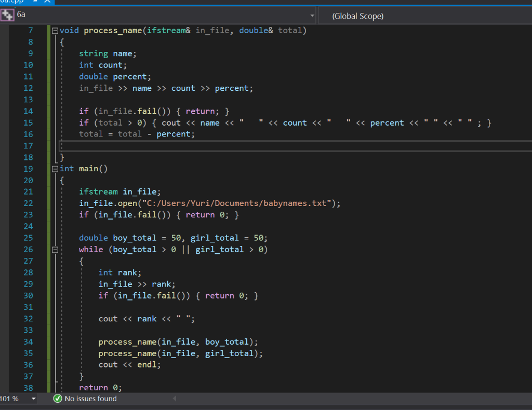The image size is (532, 410).
Task: Click 'return 0;' on line 38
Action: pyautogui.click(x=100, y=388)
